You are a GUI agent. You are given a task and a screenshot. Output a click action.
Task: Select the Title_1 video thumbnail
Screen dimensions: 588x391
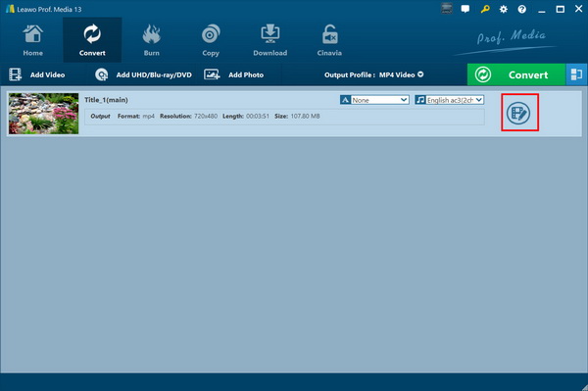tap(43, 114)
